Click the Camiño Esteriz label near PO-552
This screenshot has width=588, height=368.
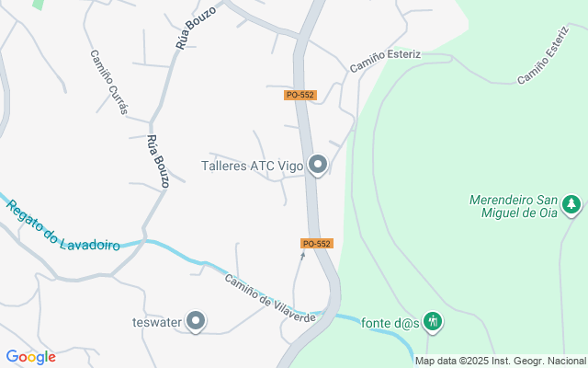pyautogui.click(x=385, y=61)
